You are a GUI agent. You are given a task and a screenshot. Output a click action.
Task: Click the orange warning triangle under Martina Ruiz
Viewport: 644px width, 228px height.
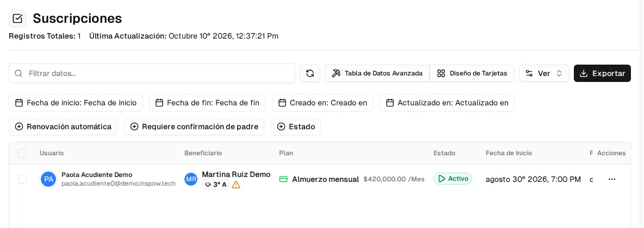pos(236,185)
